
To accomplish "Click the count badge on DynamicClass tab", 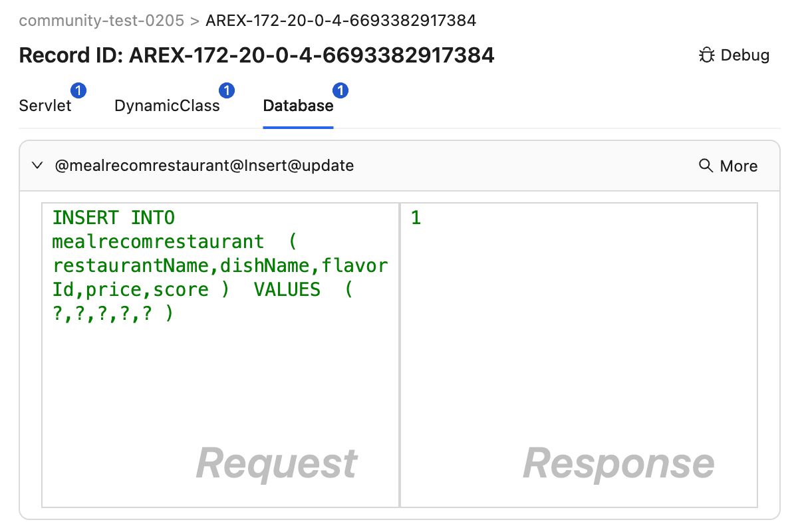I will tap(227, 90).
